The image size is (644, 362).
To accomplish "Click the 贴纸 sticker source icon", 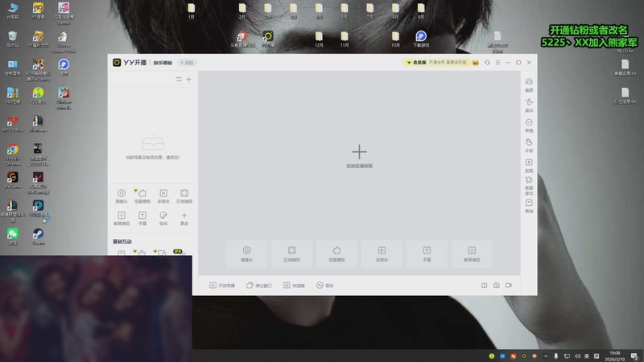I will [163, 216].
